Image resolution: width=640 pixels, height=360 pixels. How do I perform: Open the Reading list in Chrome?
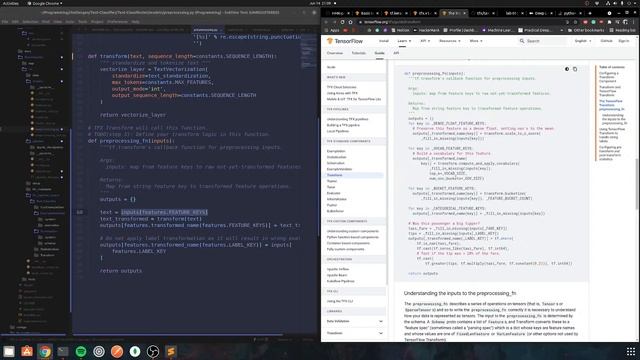pos(622,30)
